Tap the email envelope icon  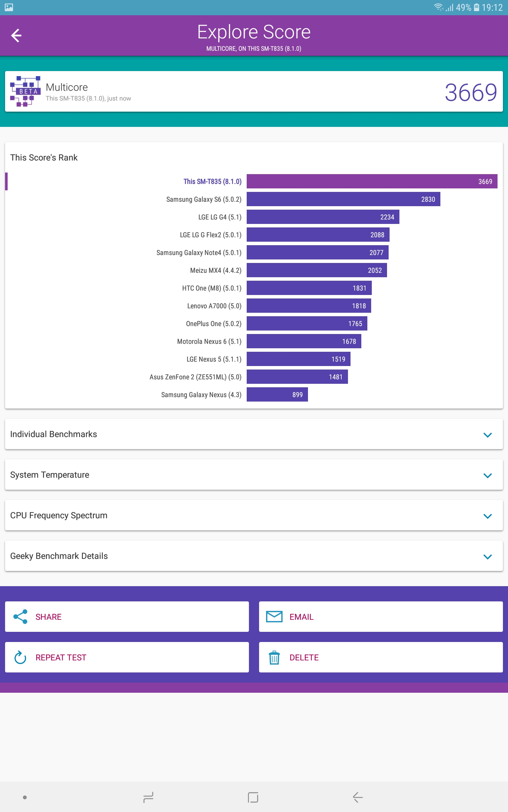(274, 616)
